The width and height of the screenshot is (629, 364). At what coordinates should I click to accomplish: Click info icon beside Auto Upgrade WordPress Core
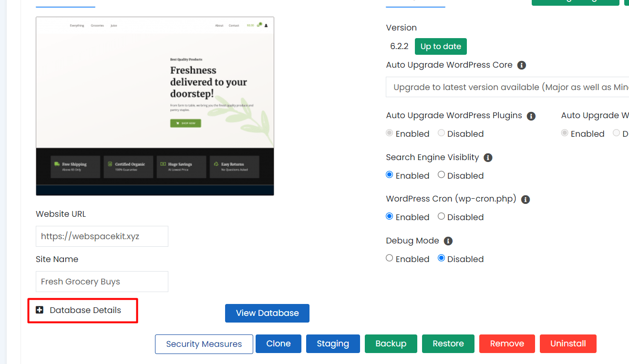point(522,65)
